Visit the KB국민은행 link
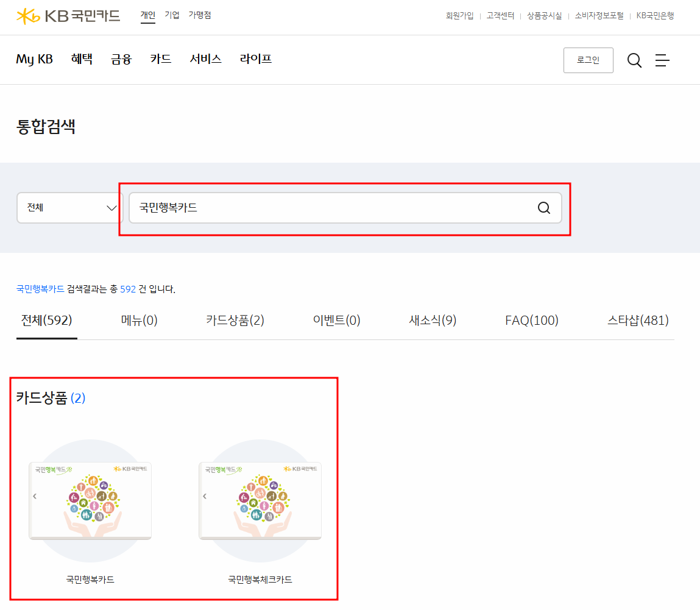700x610 pixels. tap(655, 16)
